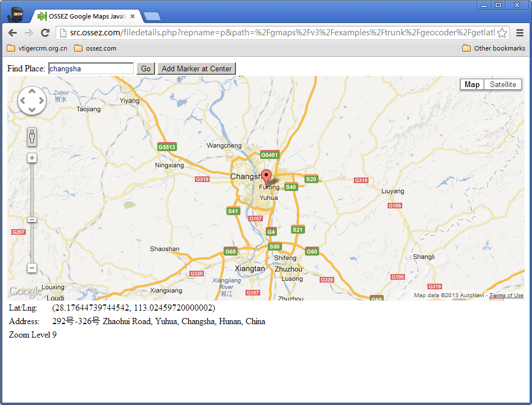
Task: Pan map down using the arrow control
Action: [x=32, y=110]
